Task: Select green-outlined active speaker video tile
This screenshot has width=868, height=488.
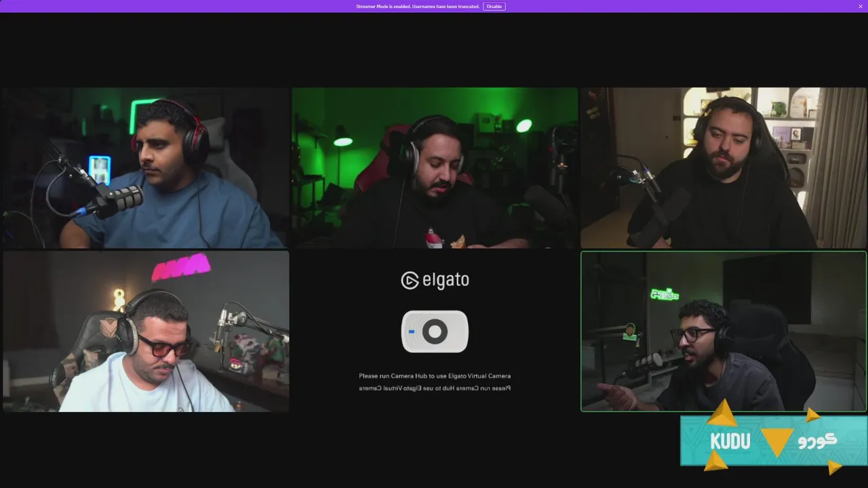Action: 724,331
